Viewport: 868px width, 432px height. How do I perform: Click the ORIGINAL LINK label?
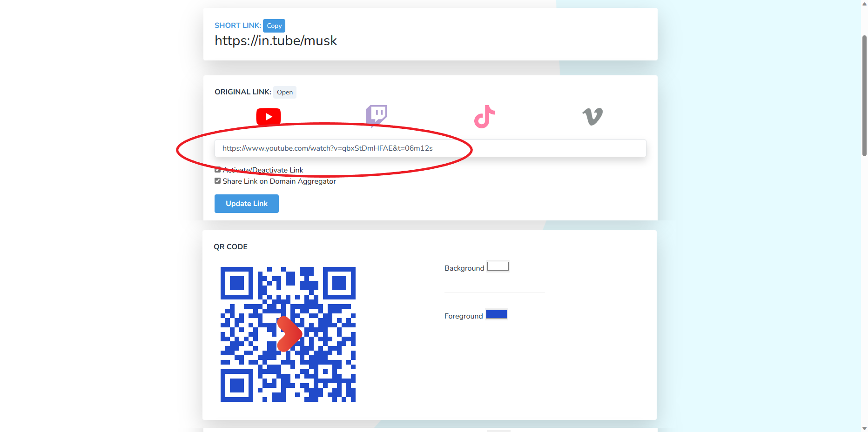coord(243,92)
